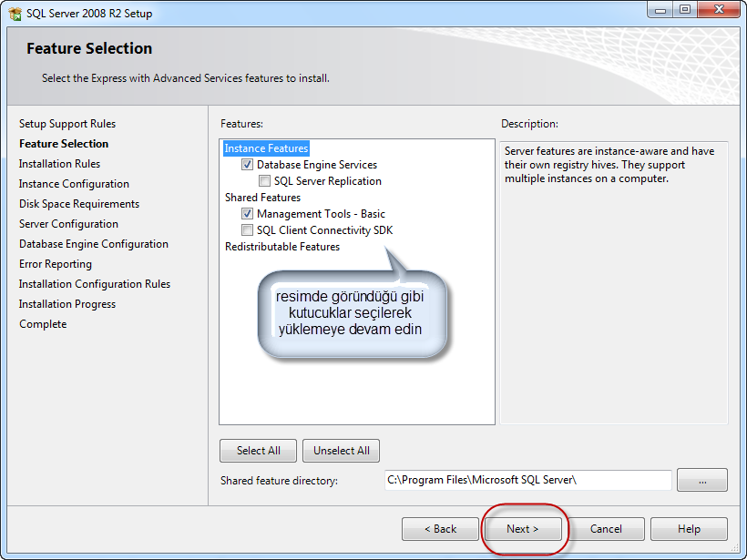Click the Setup Support Rules step
Screen dimensions: 747x560
pyautogui.click(x=67, y=124)
